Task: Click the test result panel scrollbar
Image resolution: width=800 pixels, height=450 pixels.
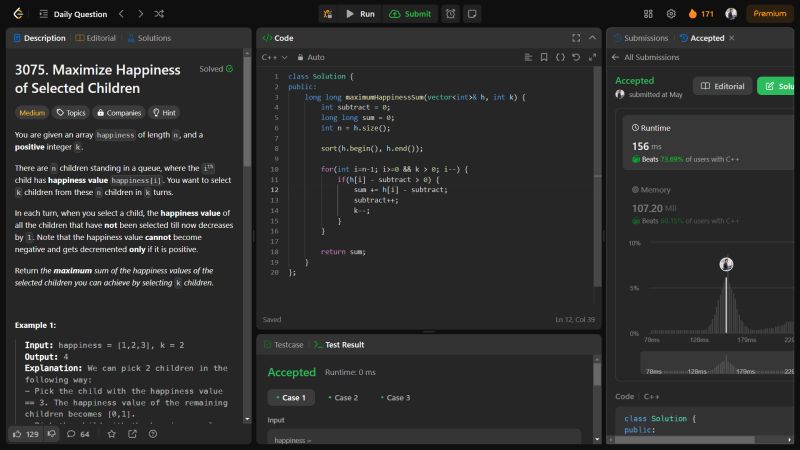Action: (x=597, y=374)
